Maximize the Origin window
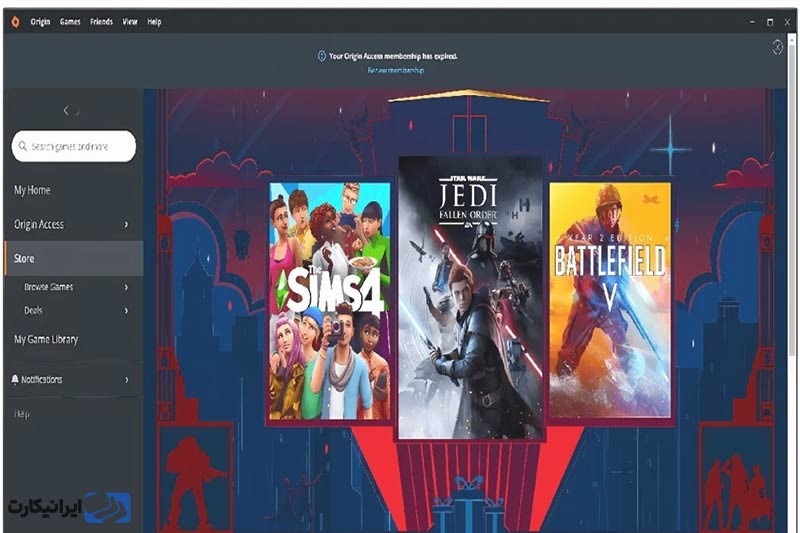 tap(770, 22)
